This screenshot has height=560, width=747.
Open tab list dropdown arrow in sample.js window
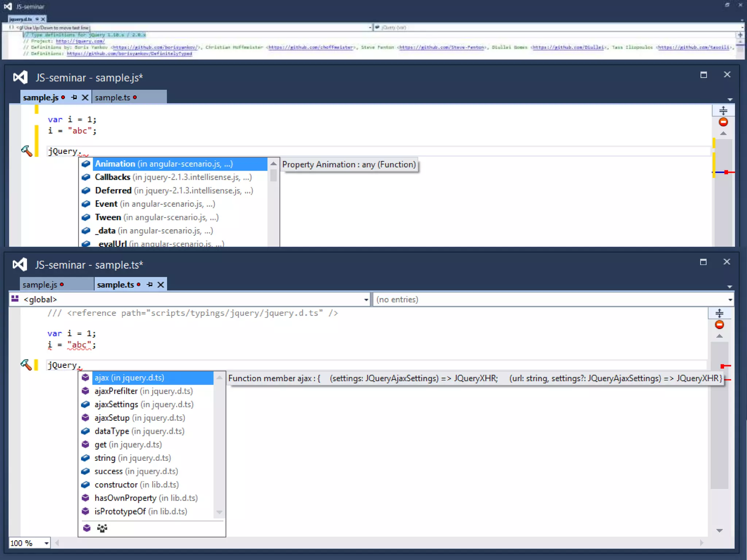coord(730,99)
